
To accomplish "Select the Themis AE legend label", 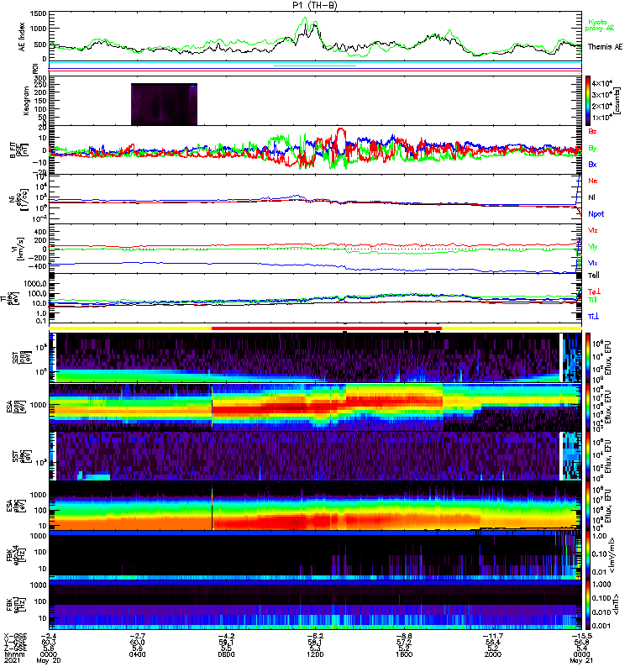I will (605, 47).
